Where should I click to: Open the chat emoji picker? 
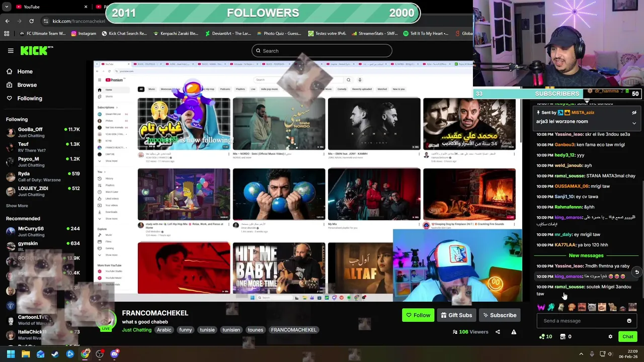click(629, 321)
